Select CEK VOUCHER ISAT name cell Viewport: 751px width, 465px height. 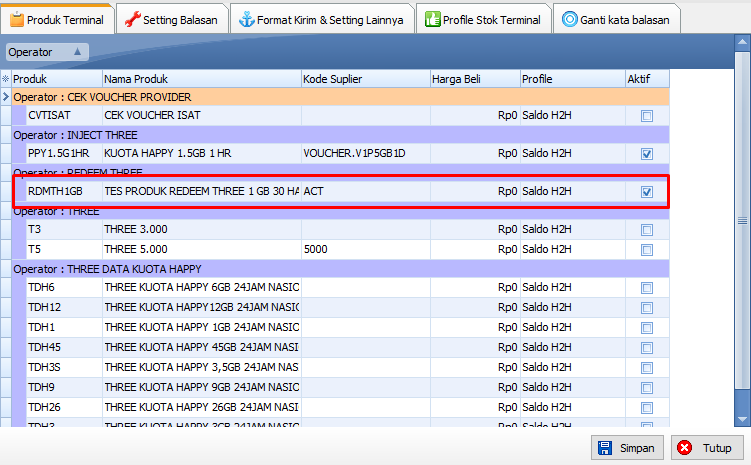[x=202, y=115]
